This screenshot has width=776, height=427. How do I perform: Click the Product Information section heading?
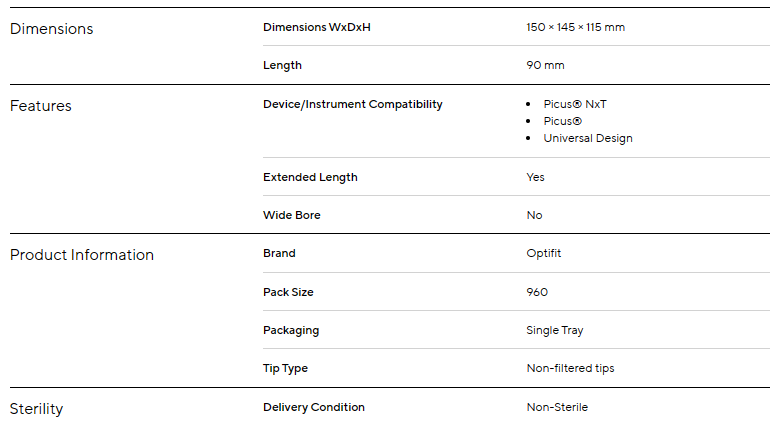82,255
